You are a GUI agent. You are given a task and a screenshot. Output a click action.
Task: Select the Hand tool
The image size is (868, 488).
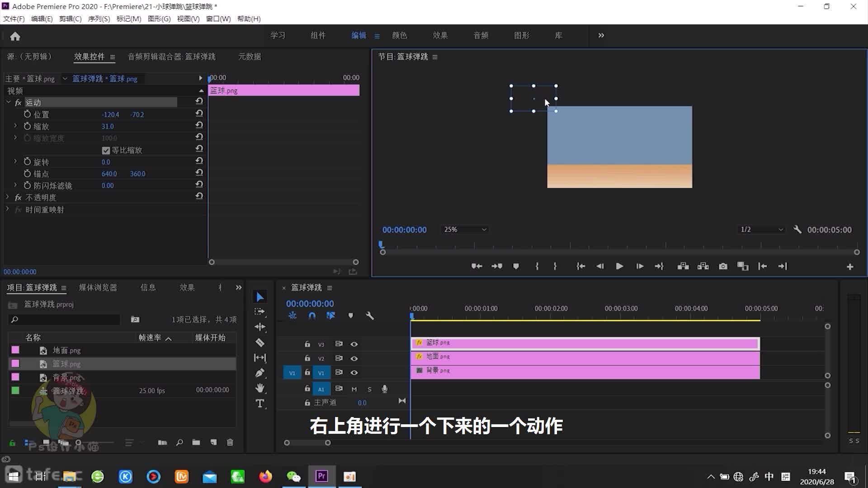pos(260,388)
